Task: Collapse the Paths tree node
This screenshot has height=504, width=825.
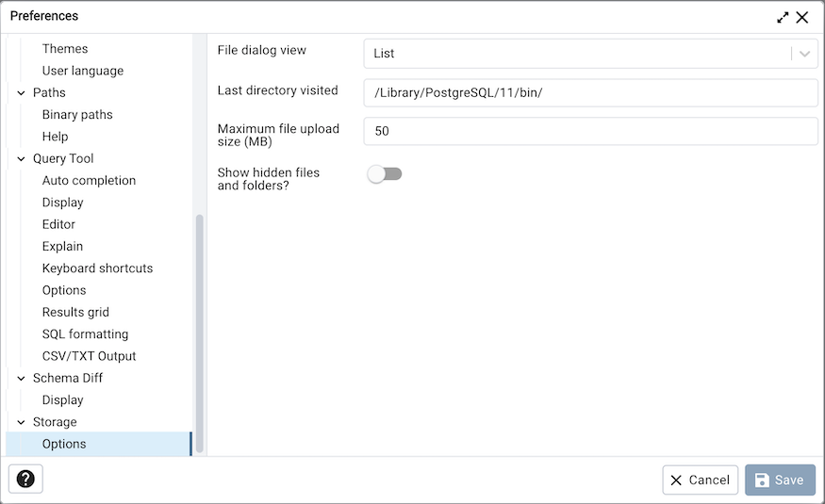Action: click(21, 93)
